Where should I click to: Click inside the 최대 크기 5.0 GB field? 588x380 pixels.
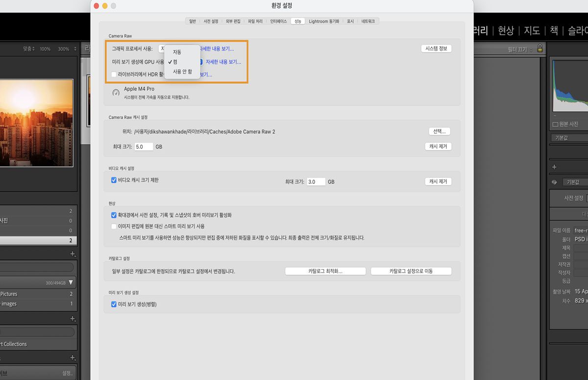click(143, 146)
